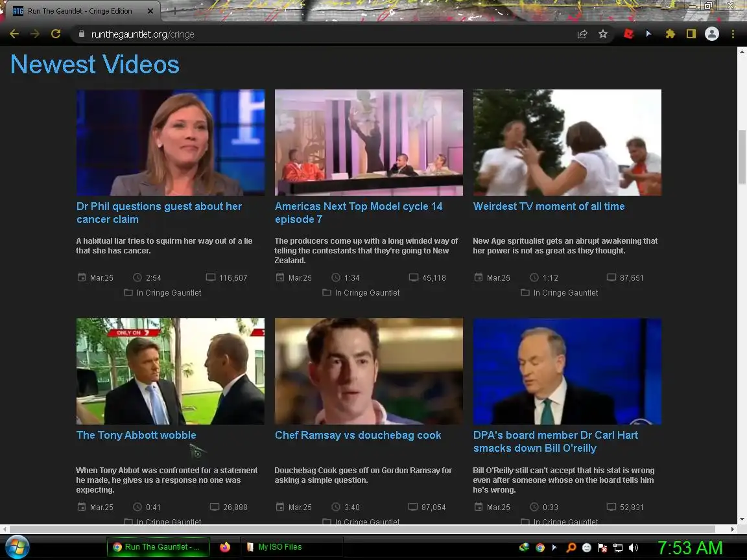
Task: Click the Chef Ramsay cook thumbnail
Action: click(x=369, y=371)
